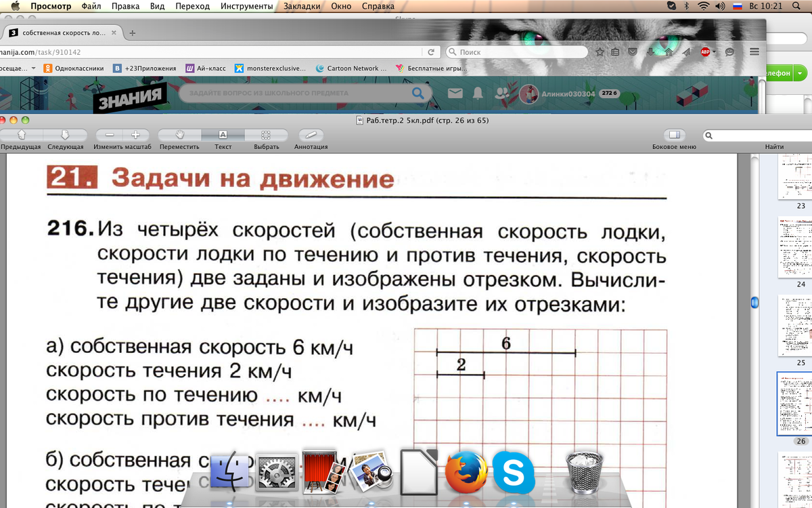Open the Firefox hamburger menu
Viewport: 812px width, 508px height.
[x=754, y=51]
